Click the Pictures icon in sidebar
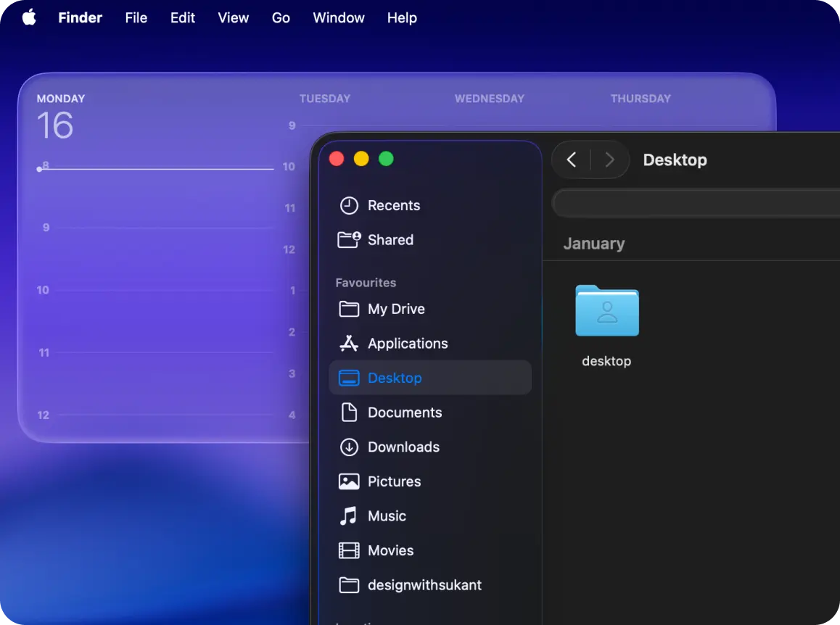Screen dimensions: 840x625 [x=349, y=481]
